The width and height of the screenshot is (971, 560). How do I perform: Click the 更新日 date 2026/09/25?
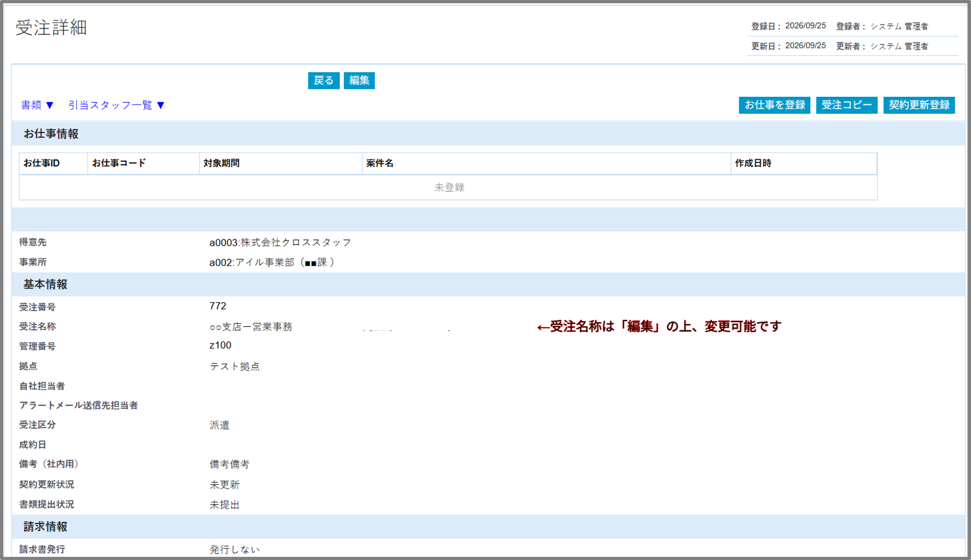(805, 46)
